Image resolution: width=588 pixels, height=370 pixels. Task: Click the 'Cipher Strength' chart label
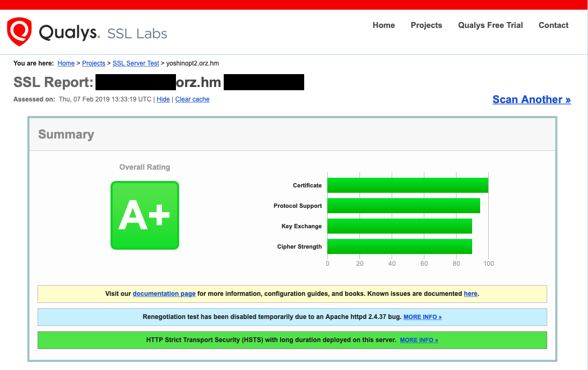click(299, 246)
